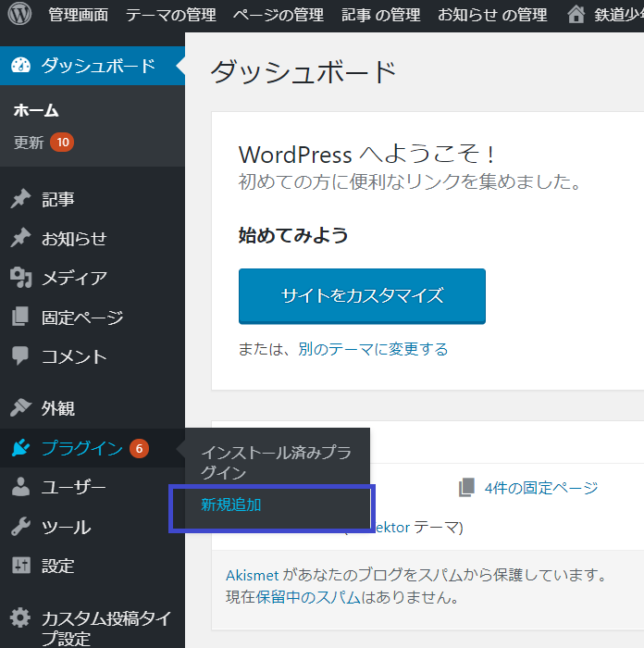Open お知らせ の管理 in the top bar
Image resolution: width=644 pixels, height=648 pixels.
point(492,15)
